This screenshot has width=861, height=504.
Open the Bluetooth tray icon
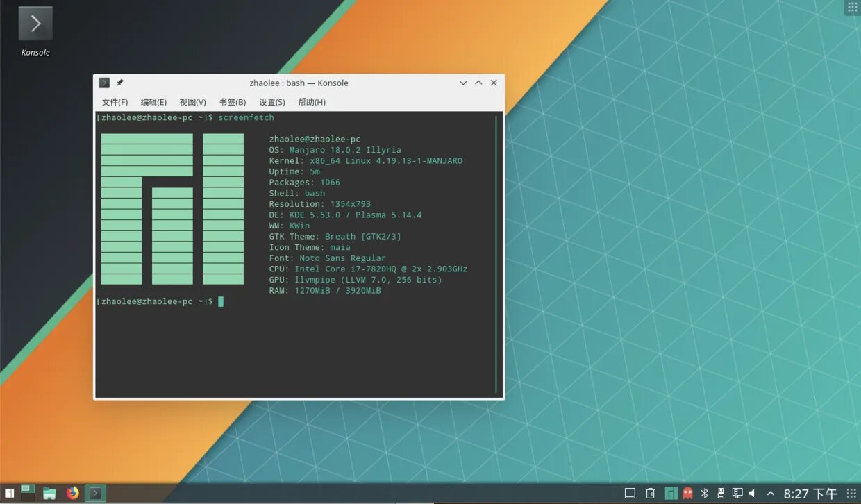click(704, 493)
